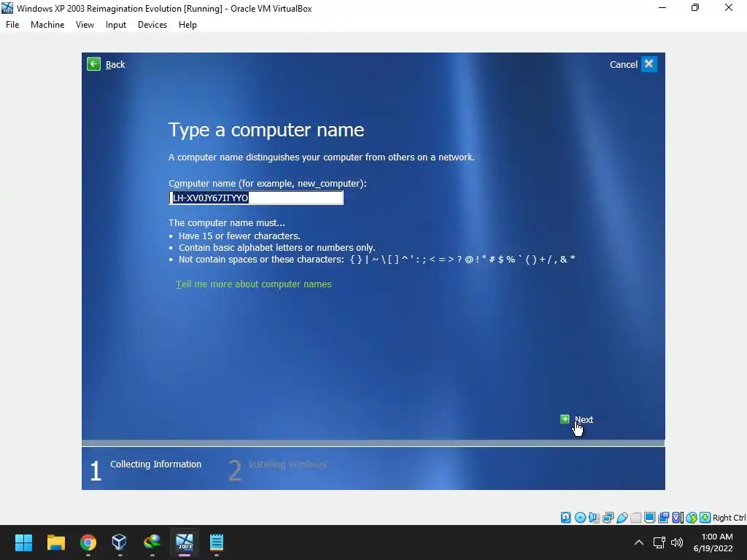Click the VirtualBox window title bar icon
The height and width of the screenshot is (560, 747).
[x=7, y=8]
